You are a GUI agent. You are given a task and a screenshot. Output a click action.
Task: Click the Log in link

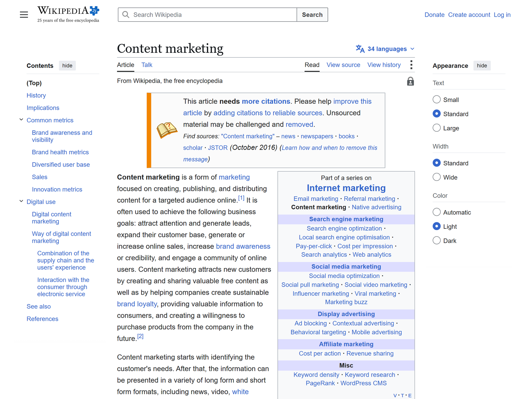[x=502, y=15]
